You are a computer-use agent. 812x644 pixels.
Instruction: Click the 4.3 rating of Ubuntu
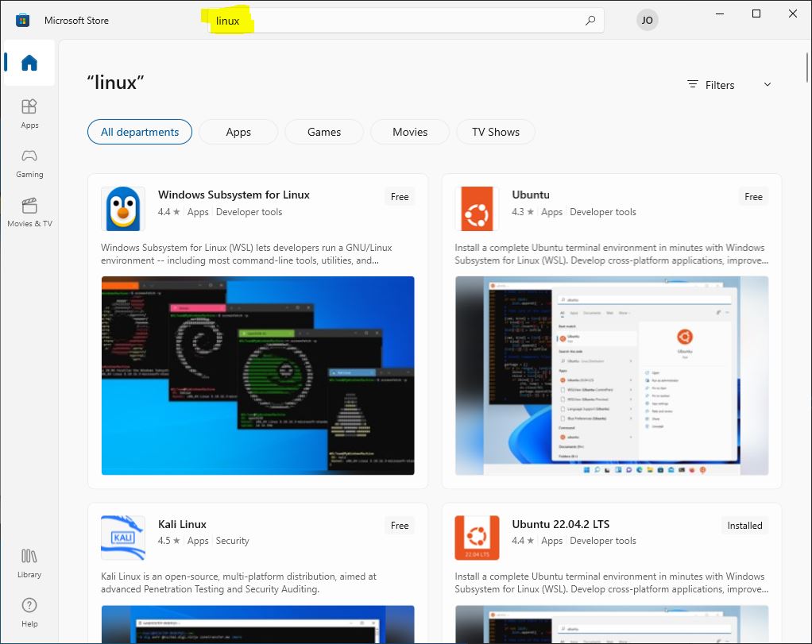point(523,212)
